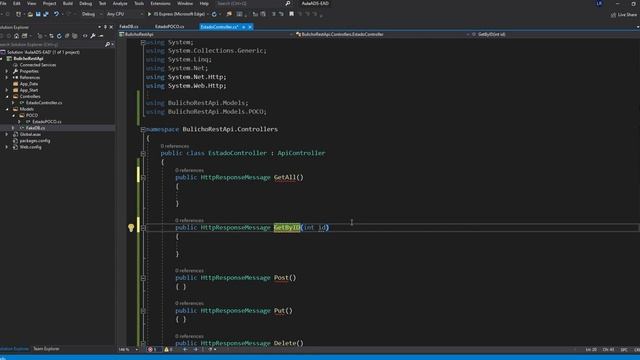Expand the App_Start folder

click(7, 90)
